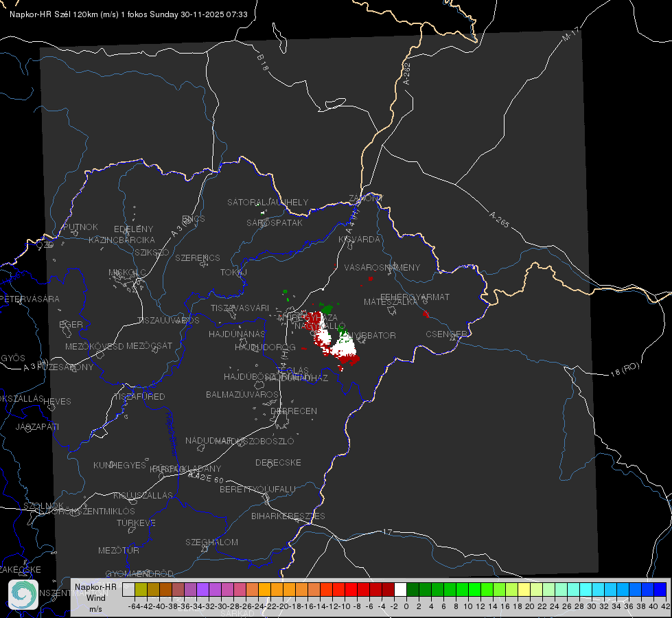Click the KUNHEGYES town label
The image size is (672, 618).
pos(119,466)
